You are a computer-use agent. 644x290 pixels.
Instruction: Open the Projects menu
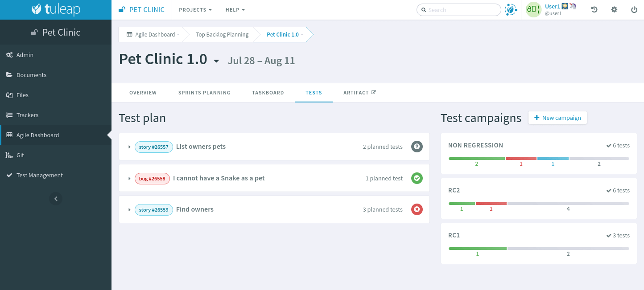(x=195, y=9)
